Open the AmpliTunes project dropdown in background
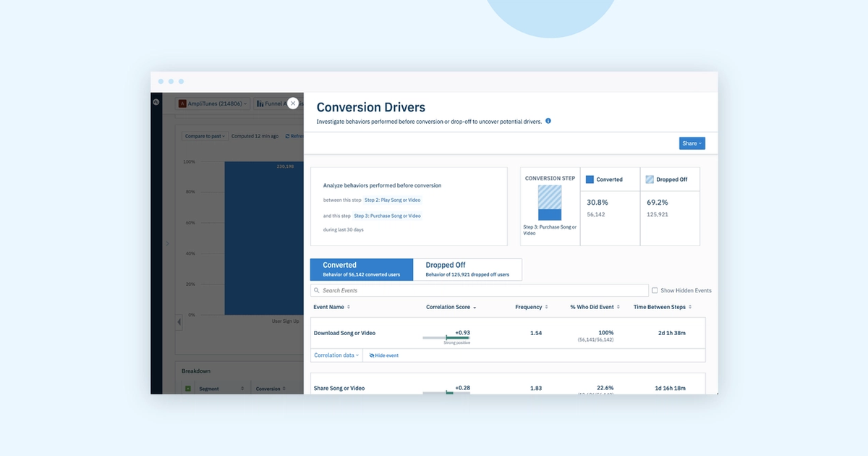Viewport: 868px width, 456px height. click(x=213, y=104)
